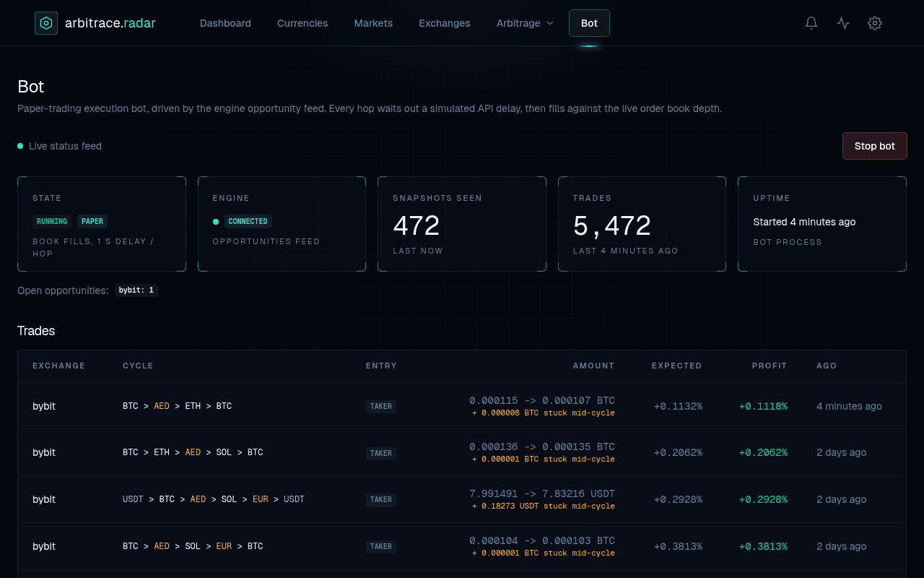
Task: Click the ENTRY column header
Action: coord(381,366)
